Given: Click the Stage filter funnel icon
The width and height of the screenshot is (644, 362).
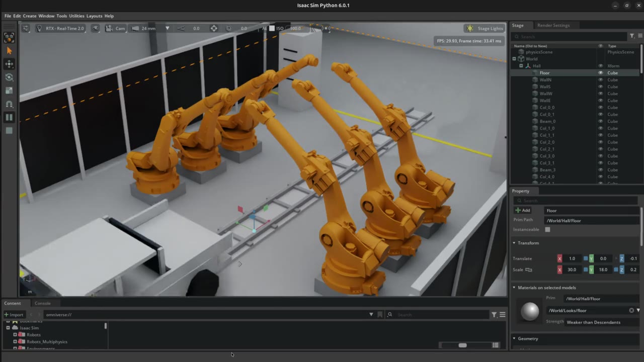Looking at the screenshot, I should pos(632,36).
